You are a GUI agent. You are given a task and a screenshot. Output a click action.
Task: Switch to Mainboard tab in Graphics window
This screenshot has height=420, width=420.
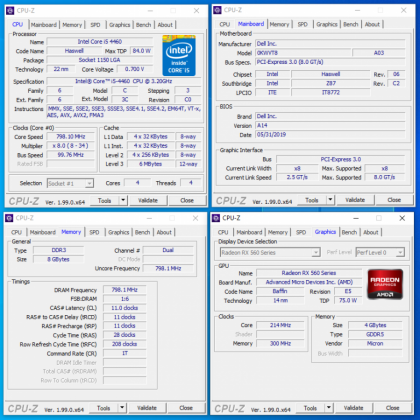[249, 232]
